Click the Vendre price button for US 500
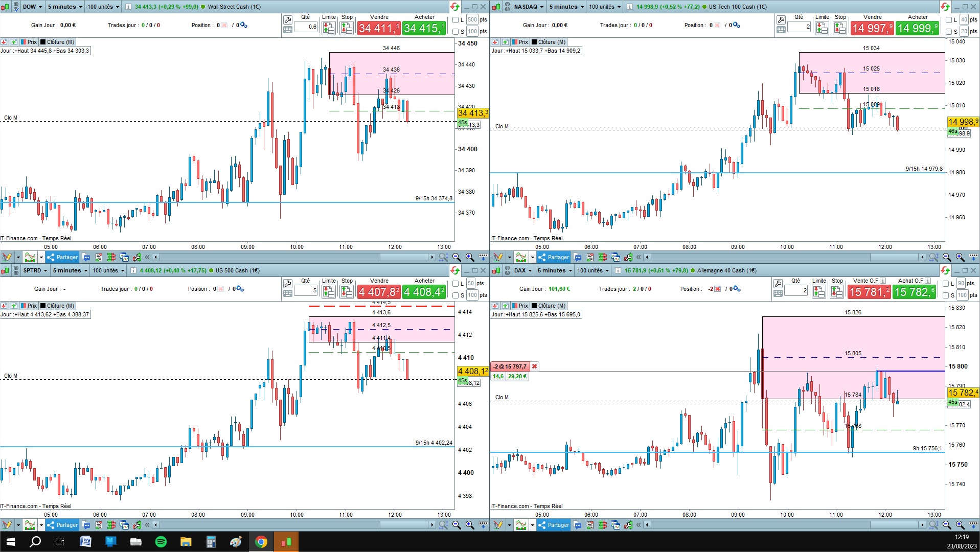Viewport: 980px width, 552px height. [x=379, y=292]
